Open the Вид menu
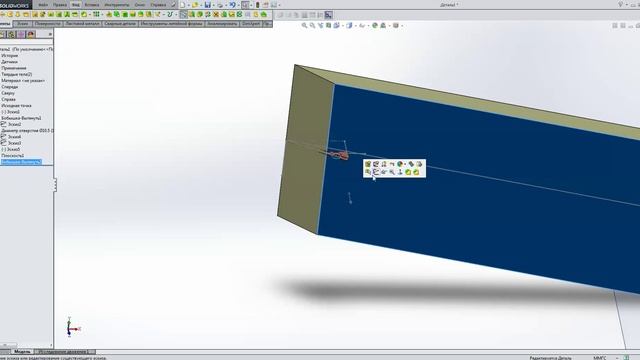This screenshot has width=640, height=360. (76, 5)
